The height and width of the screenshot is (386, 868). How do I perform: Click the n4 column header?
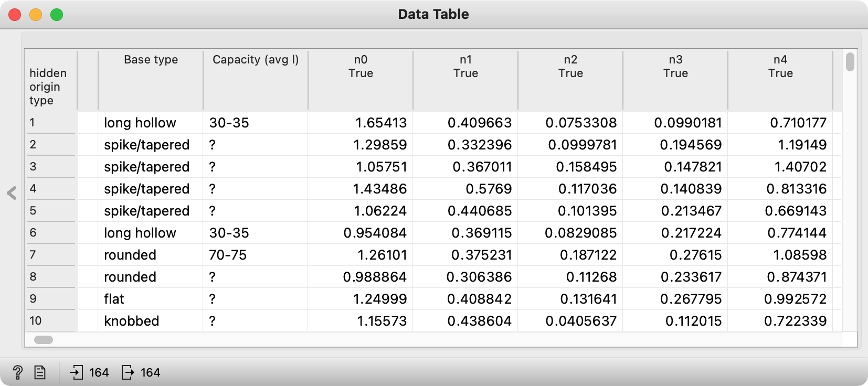780,80
